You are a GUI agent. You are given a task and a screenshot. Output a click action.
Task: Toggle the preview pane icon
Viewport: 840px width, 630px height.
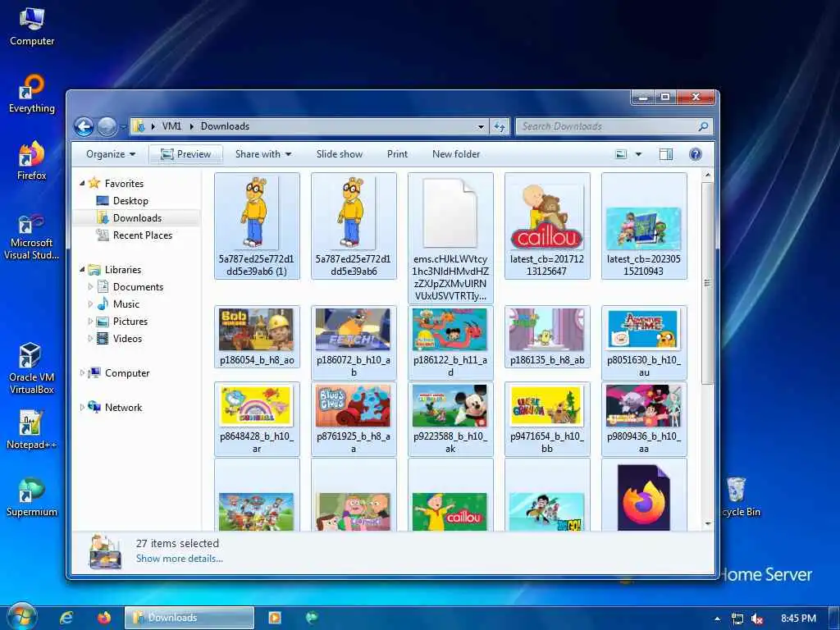tap(666, 154)
